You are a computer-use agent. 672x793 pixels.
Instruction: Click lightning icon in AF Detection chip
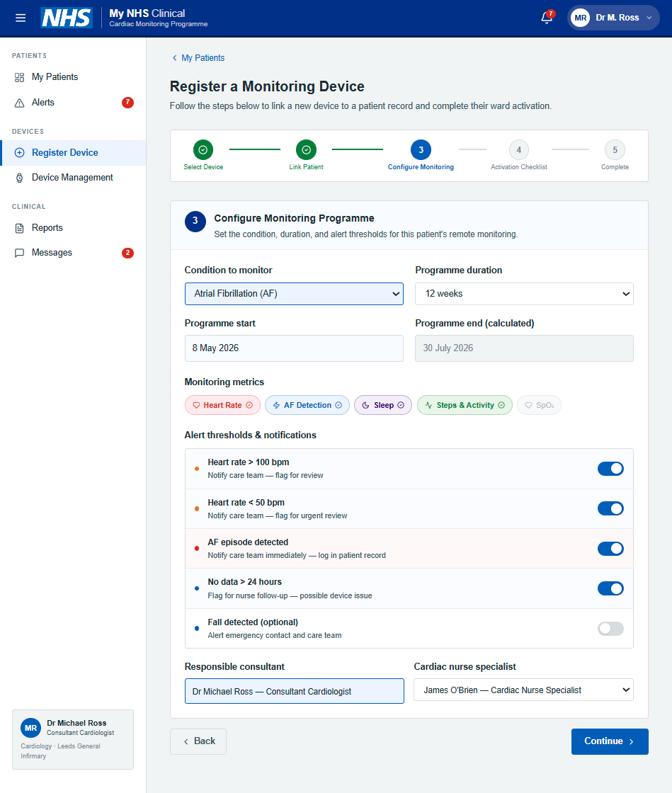pyautogui.click(x=277, y=405)
